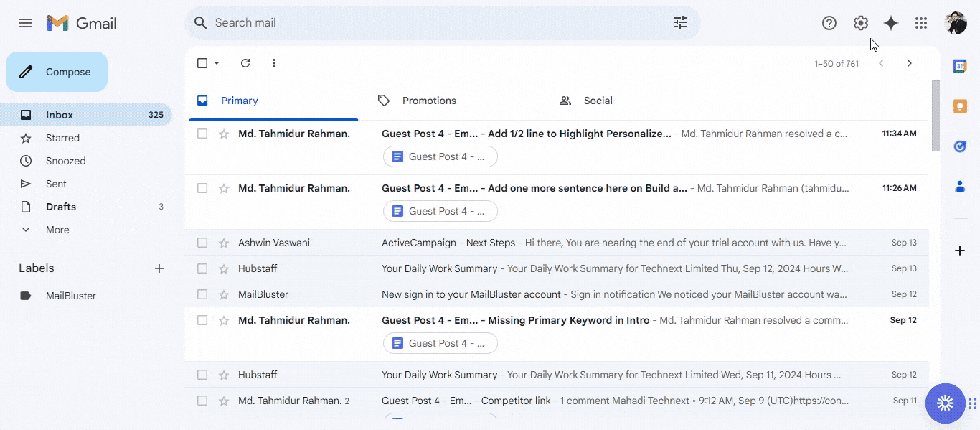Image resolution: width=980 pixels, height=430 pixels.
Task: Open the more options three-dot menu
Action: pos(273,63)
